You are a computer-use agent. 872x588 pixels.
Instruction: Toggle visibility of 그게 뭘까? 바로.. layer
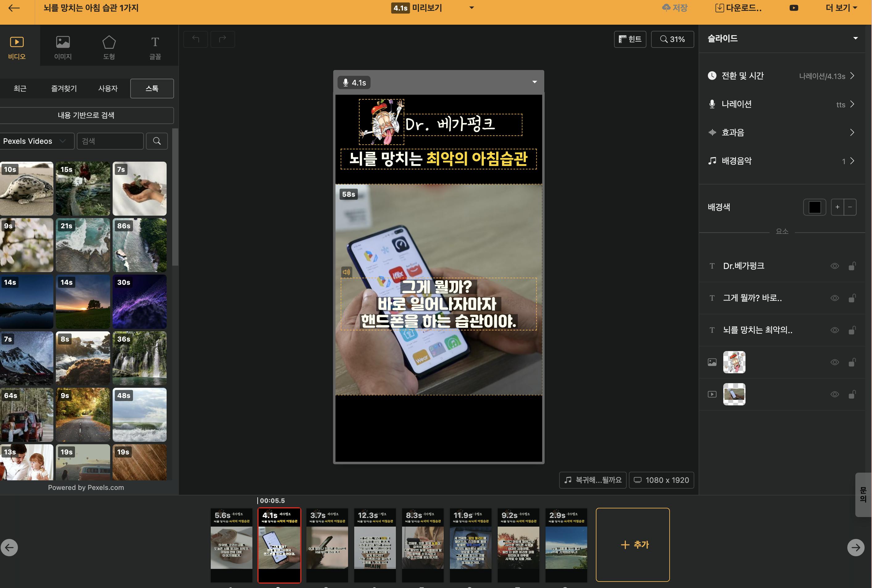coord(834,298)
